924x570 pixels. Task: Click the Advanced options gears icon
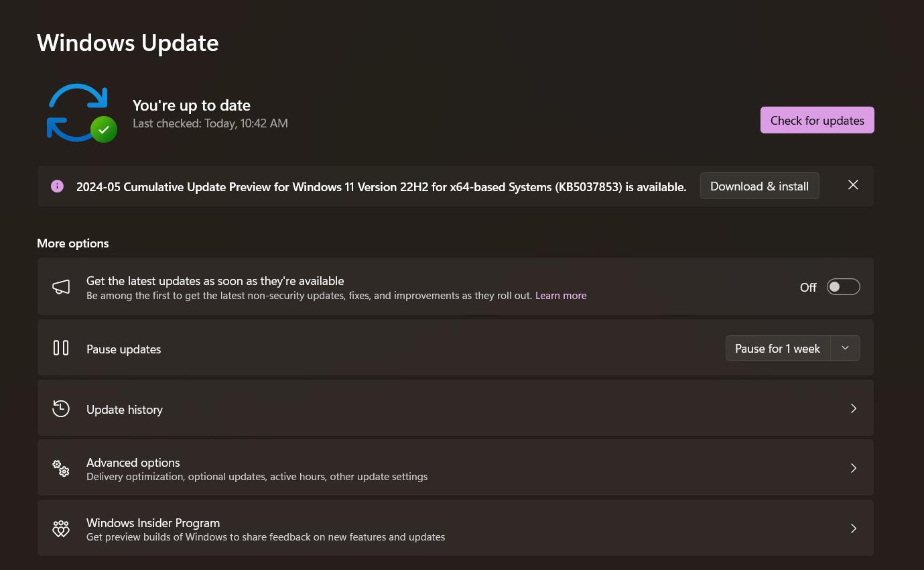tap(61, 468)
